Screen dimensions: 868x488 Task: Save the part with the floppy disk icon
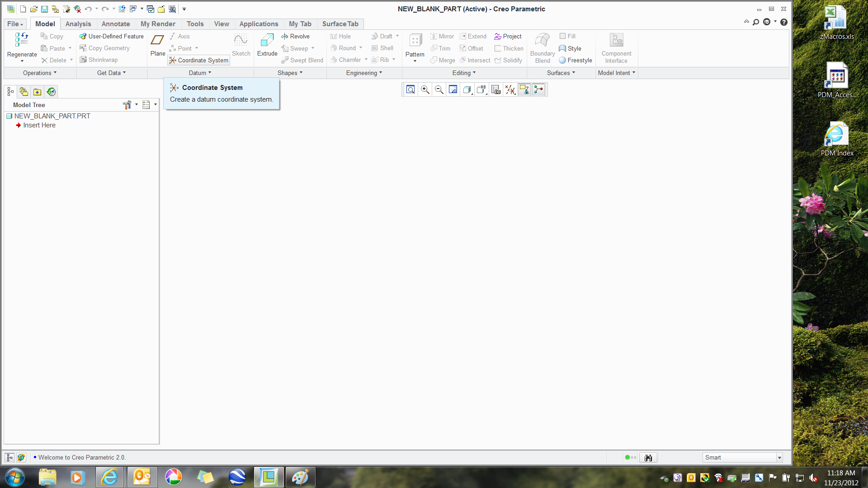[44, 9]
